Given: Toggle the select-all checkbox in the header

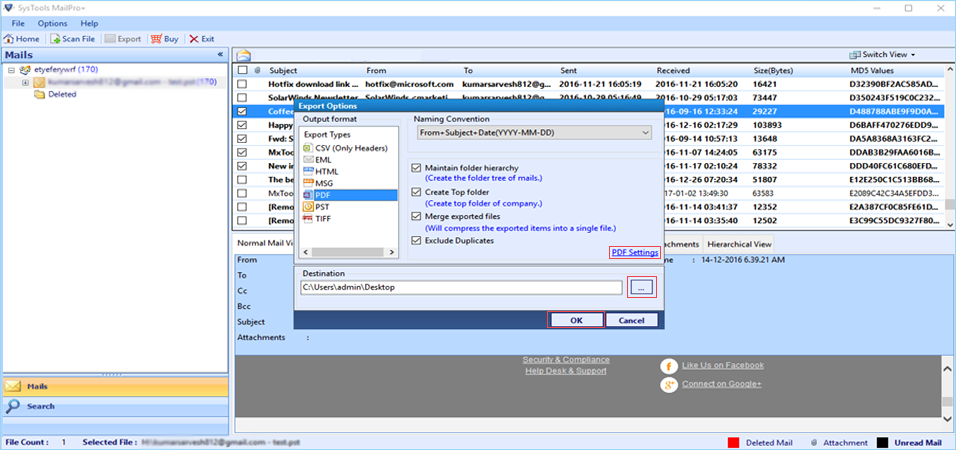Looking at the screenshot, I should [243, 70].
